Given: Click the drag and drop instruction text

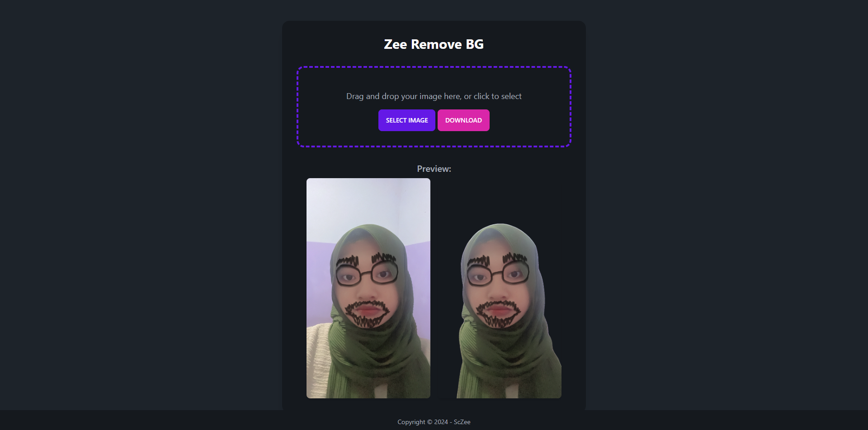Looking at the screenshot, I should tap(434, 96).
